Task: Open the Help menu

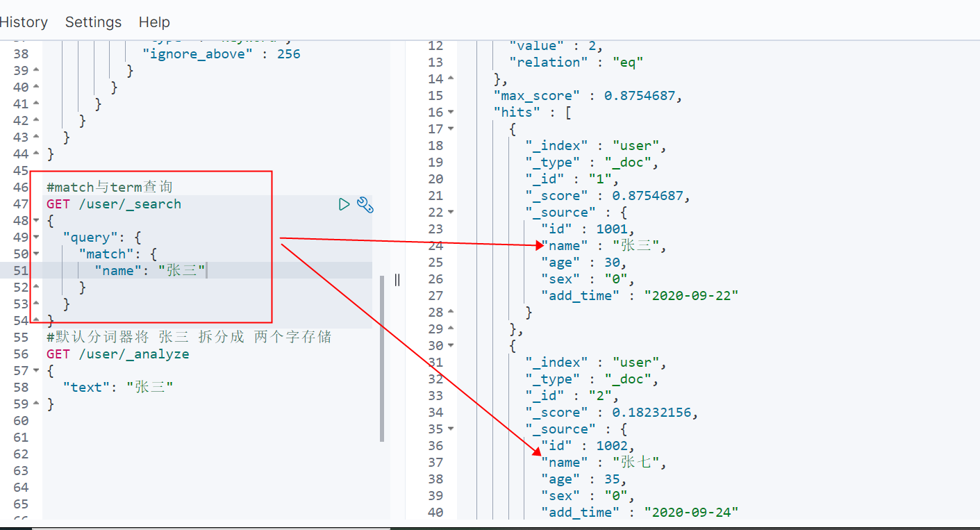Action: pyautogui.click(x=154, y=22)
